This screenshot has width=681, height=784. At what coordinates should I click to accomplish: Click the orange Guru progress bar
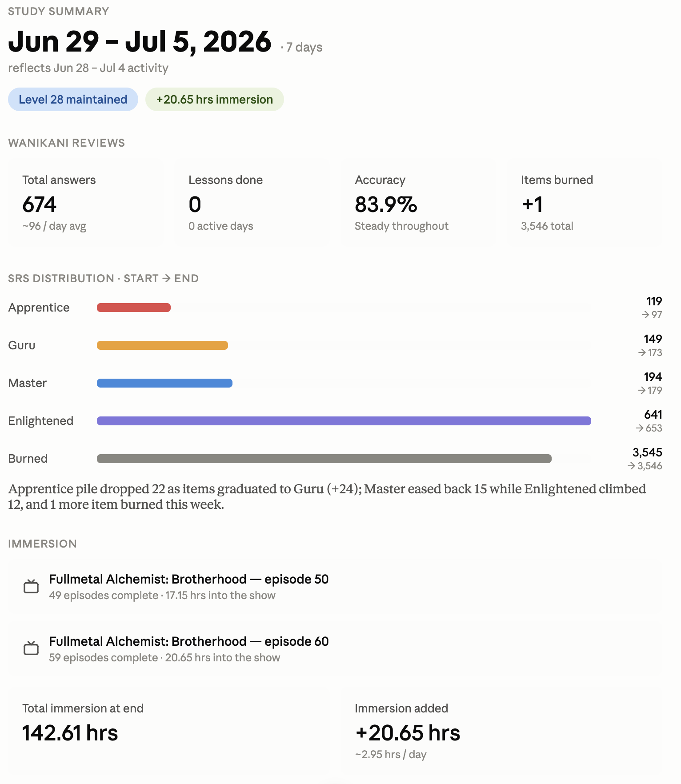click(162, 345)
